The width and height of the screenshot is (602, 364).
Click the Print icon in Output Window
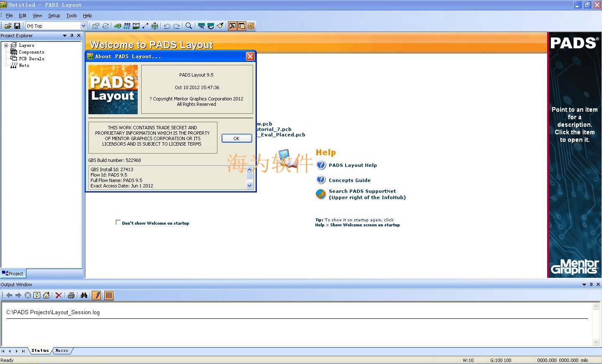tap(71, 295)
